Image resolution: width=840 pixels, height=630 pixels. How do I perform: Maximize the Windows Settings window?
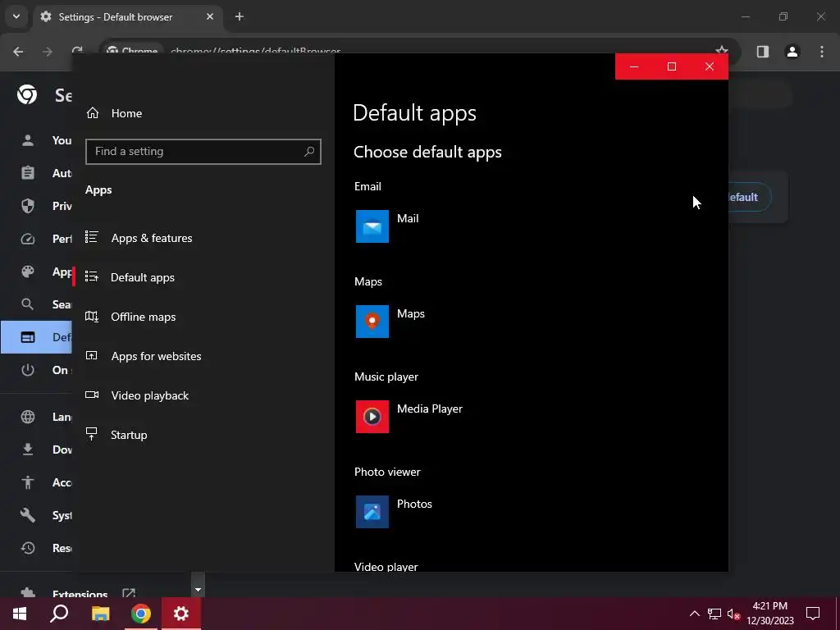pos(672,66)
